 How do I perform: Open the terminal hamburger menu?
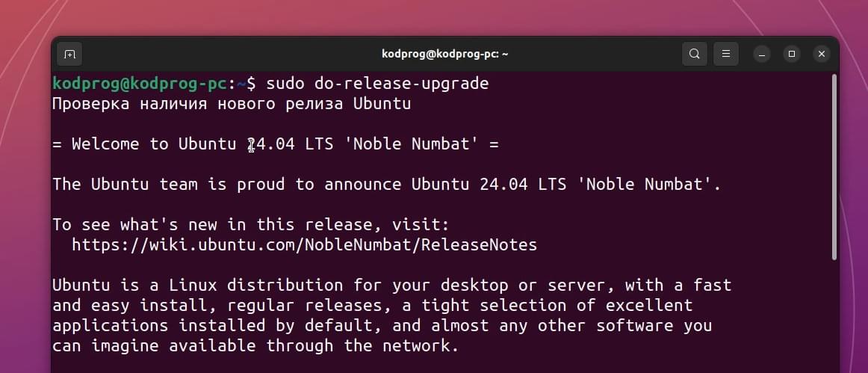click(x=726, y=54)
